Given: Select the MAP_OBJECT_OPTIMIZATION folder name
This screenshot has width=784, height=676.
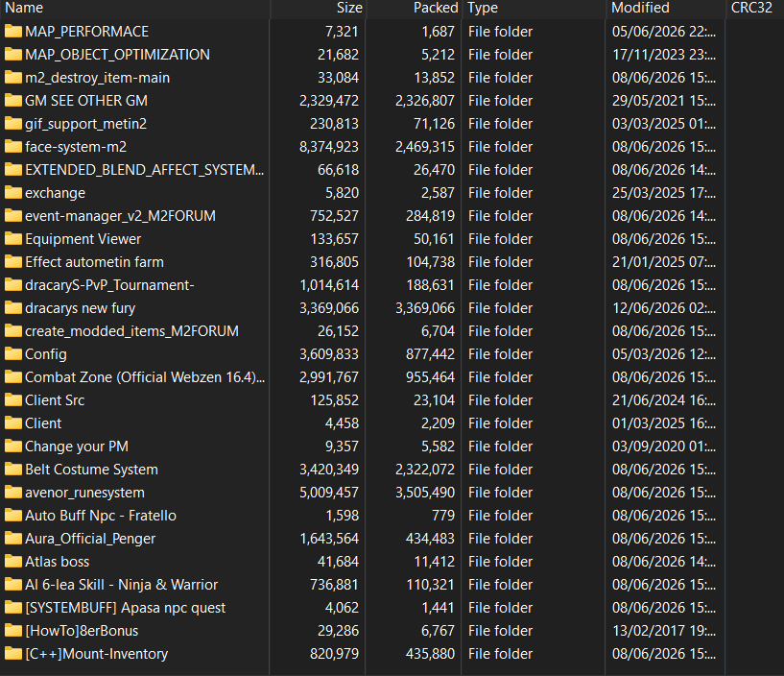Looking at the screenshot, I should pos(117,55).
